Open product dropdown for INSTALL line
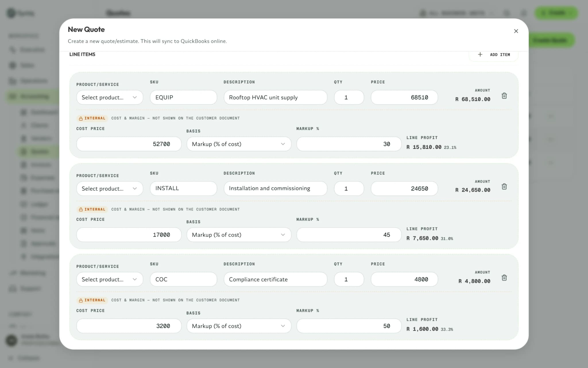The image size is (588, 368). click(x=110, y=189)
